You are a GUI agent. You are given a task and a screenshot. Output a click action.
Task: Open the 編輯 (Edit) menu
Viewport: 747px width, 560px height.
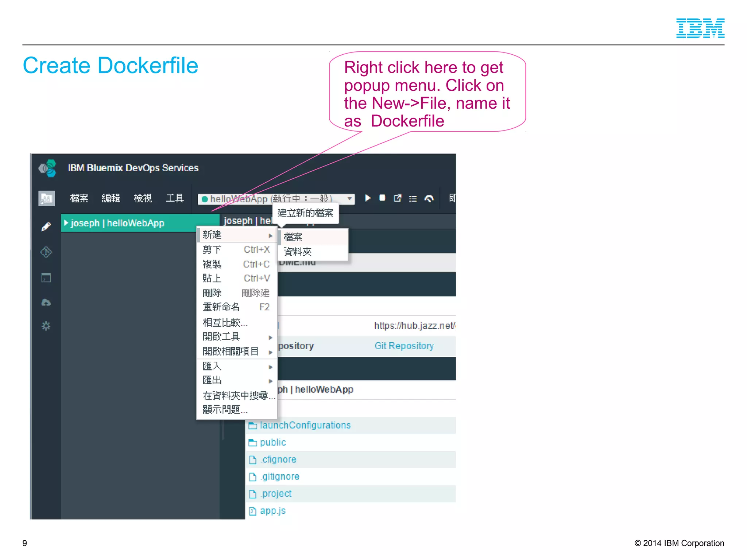click(x=111, y=198)
